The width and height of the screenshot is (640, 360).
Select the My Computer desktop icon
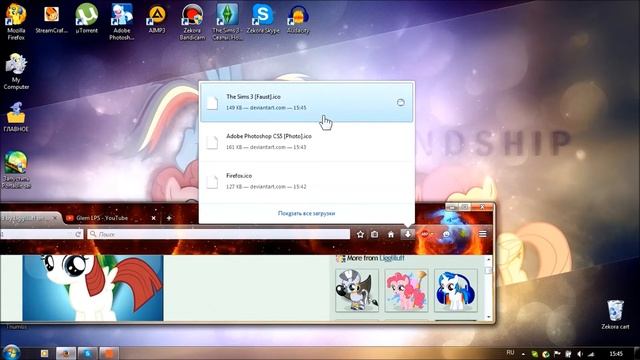tap(16, 71)
